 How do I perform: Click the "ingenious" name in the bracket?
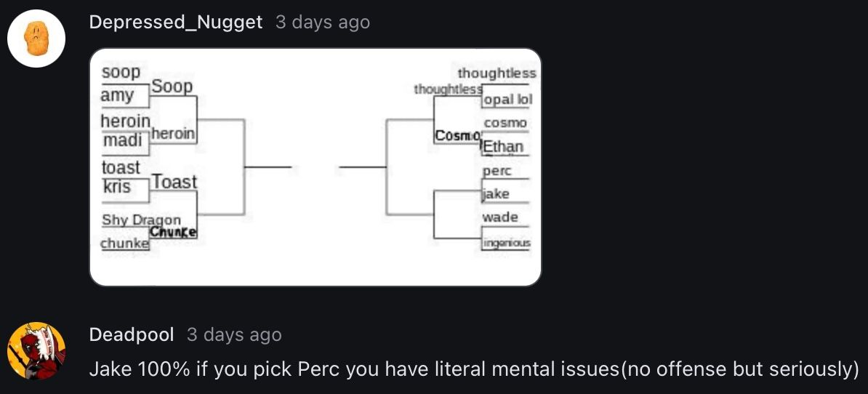[x=507, y=243]
